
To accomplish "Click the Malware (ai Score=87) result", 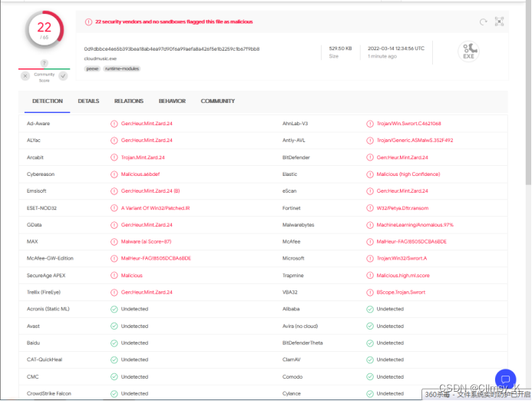I will coord(146,242).
